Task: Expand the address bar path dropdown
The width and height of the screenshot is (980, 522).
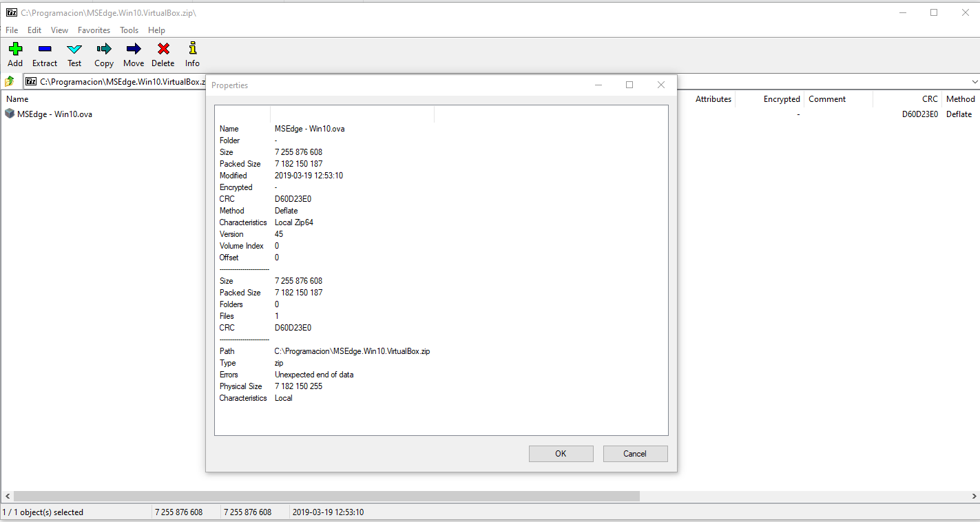Action: (x=974, y=82)
